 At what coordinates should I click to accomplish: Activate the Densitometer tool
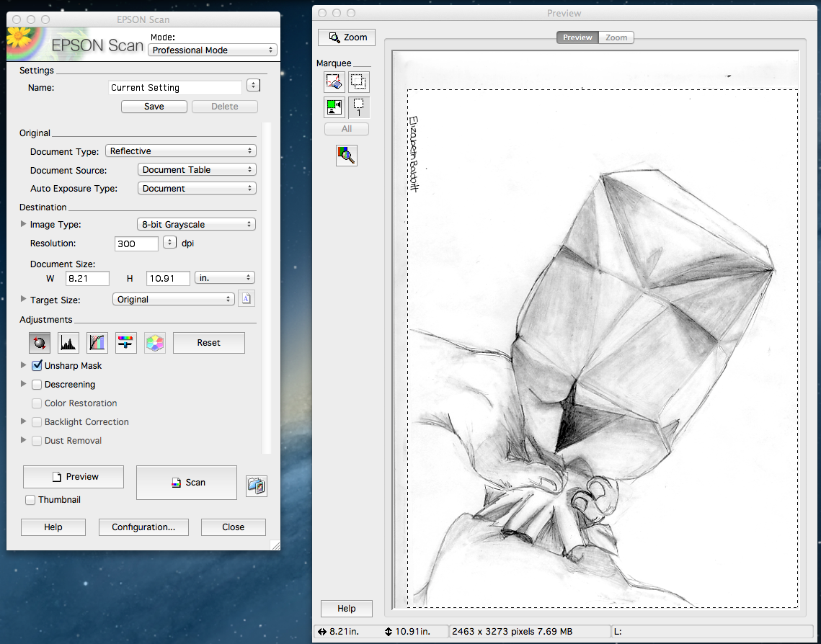347,155
